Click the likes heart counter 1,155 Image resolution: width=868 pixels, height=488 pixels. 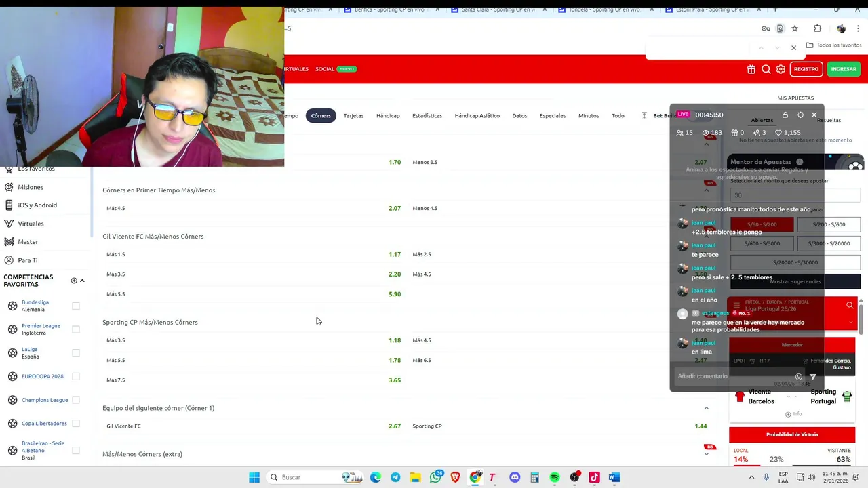pyautogui.click(x=788, y=133)
